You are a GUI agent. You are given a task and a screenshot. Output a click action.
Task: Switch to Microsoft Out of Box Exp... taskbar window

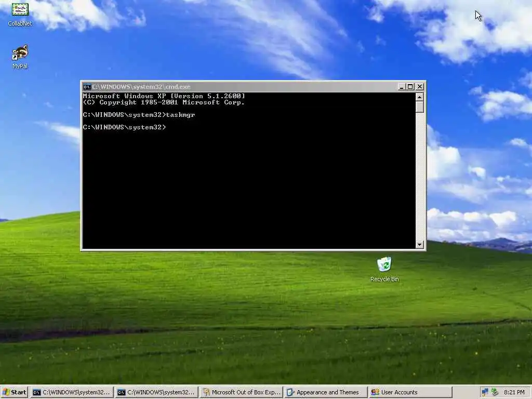pyautogui.click(x=241, y=392)
